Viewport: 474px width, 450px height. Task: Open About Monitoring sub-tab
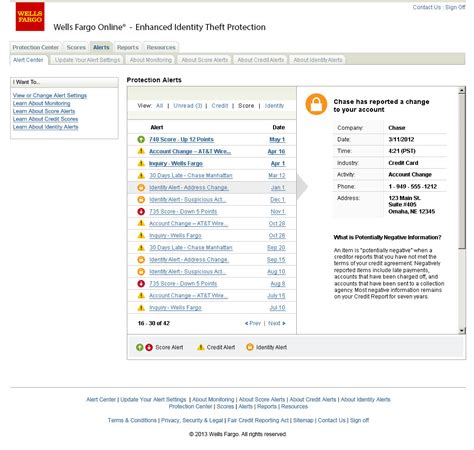(151, 60)
